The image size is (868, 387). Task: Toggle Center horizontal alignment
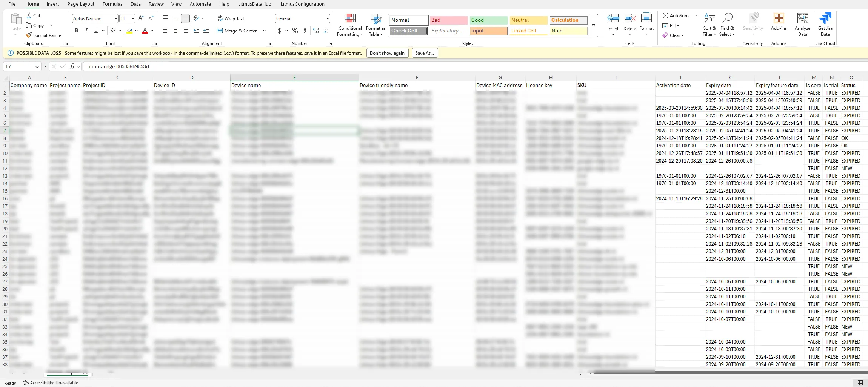click(175, 31)
